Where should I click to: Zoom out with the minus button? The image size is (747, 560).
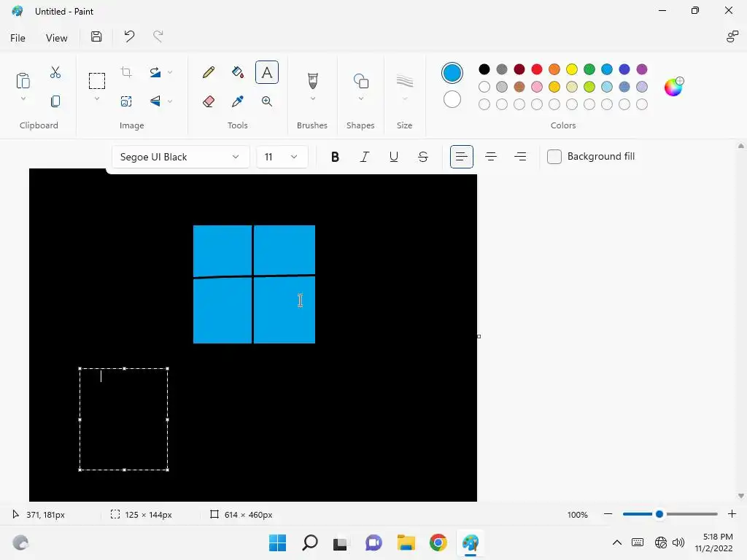[x=608, y=514]
